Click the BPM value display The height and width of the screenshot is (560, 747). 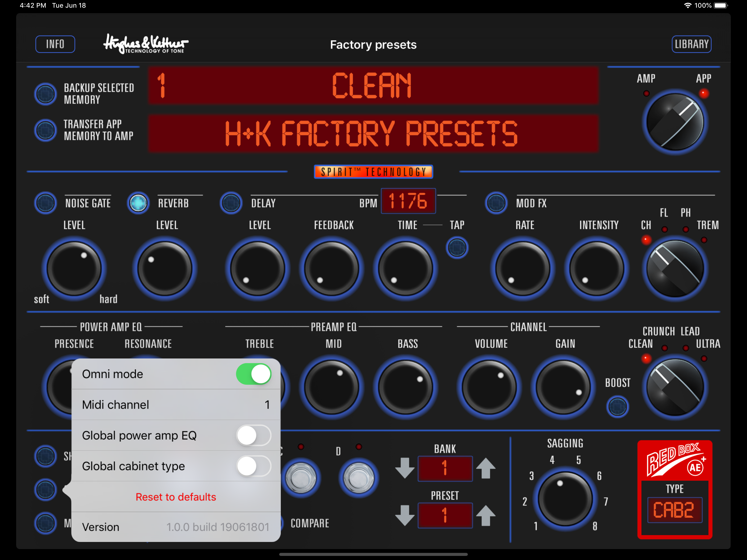pyautogui.click(x=408, y=201)
